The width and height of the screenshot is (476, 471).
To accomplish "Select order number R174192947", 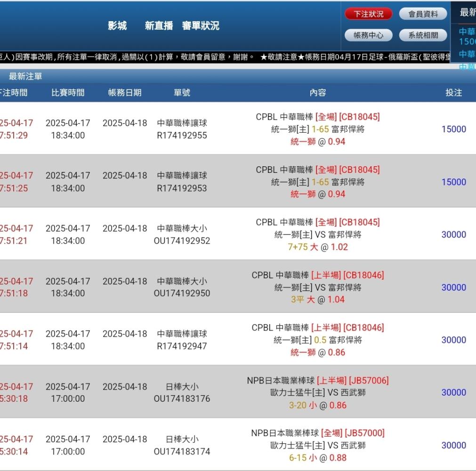I will pos(182,346).
